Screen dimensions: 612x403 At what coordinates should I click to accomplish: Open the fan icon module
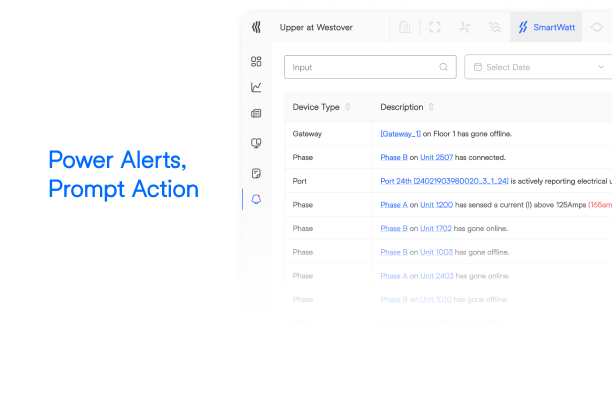[465, 27]
